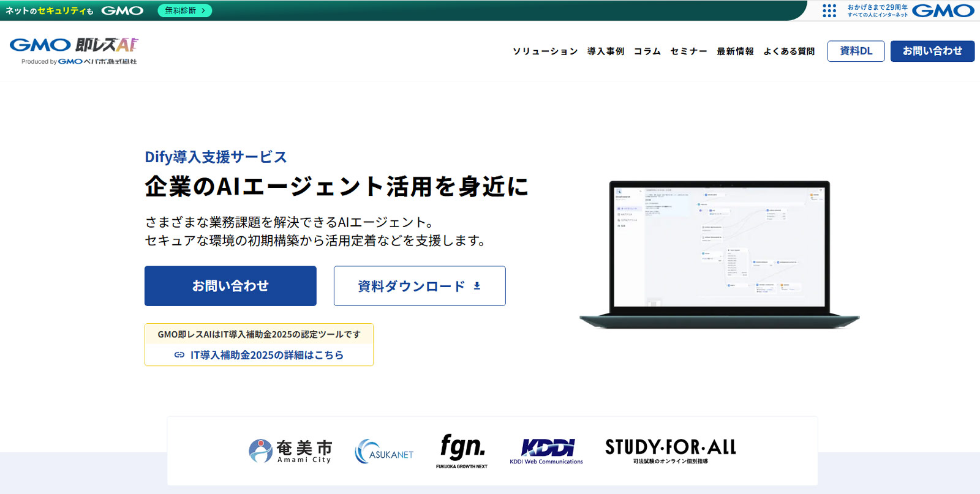Viewport: 980px width, 494px height.
Task: Click the 奄美市 Amami City logo
Action: tap(290, 451)
